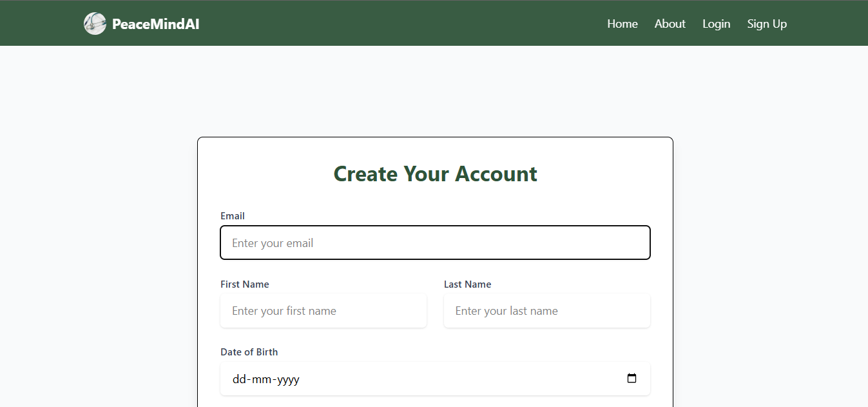
Task: Click the Create Your Account heading
Action: click(x=435, y=174)
